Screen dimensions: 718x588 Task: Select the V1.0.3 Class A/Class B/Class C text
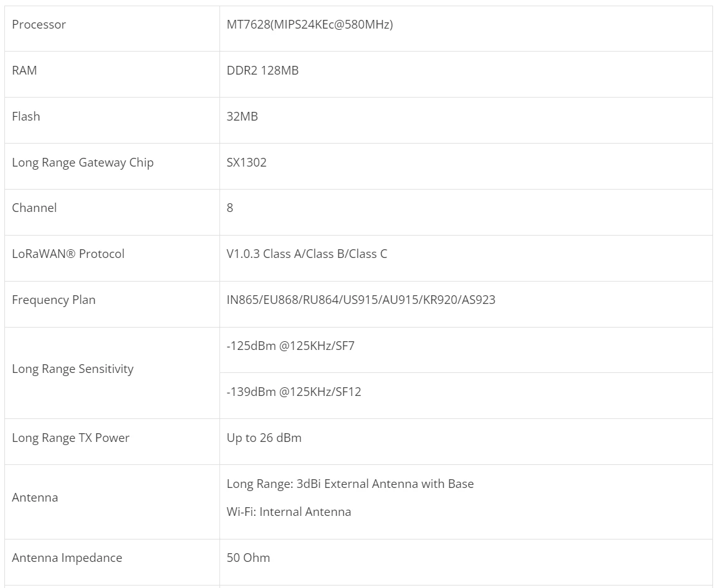point(306,254)
